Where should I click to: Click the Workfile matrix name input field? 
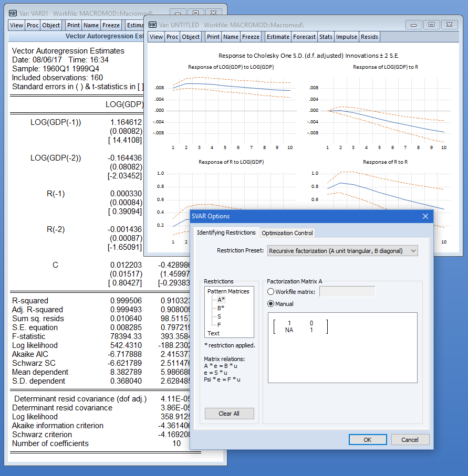[347, 291]
